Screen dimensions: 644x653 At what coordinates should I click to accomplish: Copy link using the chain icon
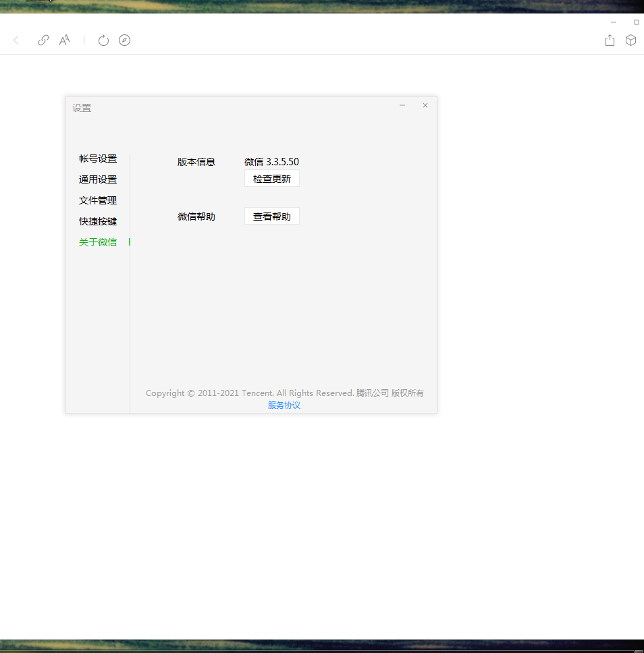click(x=43, y=40)
